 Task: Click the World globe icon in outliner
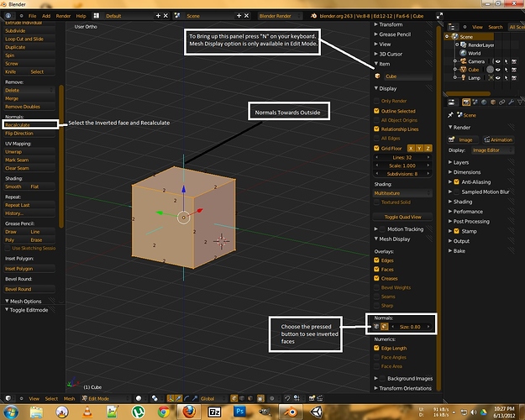pos(464,53)
